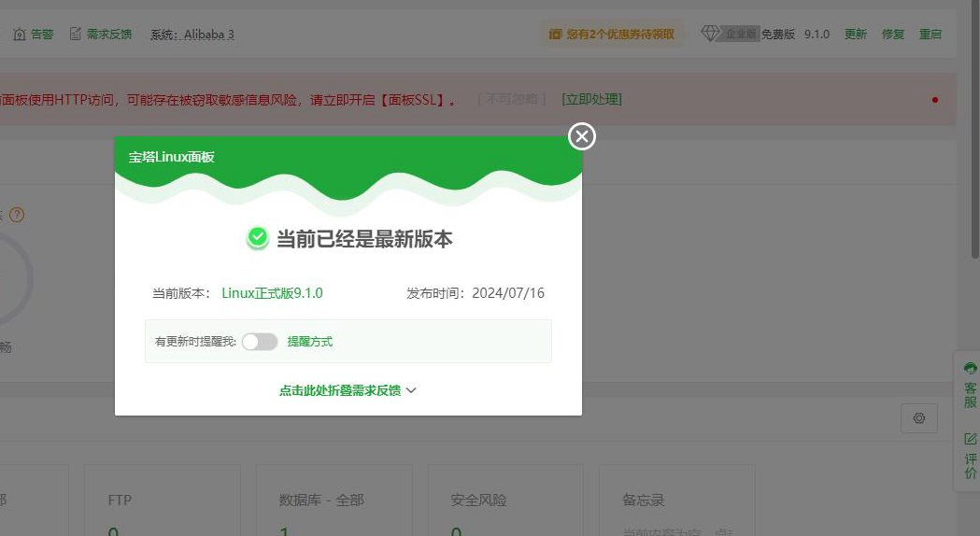The width and height of the screenshot is (980, 536).
Task: Toggle the 有更新时提醒我 switch
Action: point(260,342)
